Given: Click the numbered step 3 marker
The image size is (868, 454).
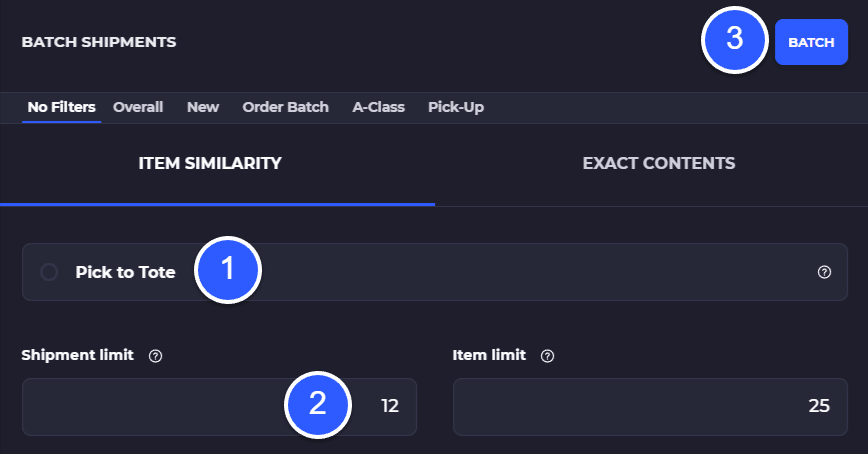Looking at the screenshot, I should coord(735,39).
